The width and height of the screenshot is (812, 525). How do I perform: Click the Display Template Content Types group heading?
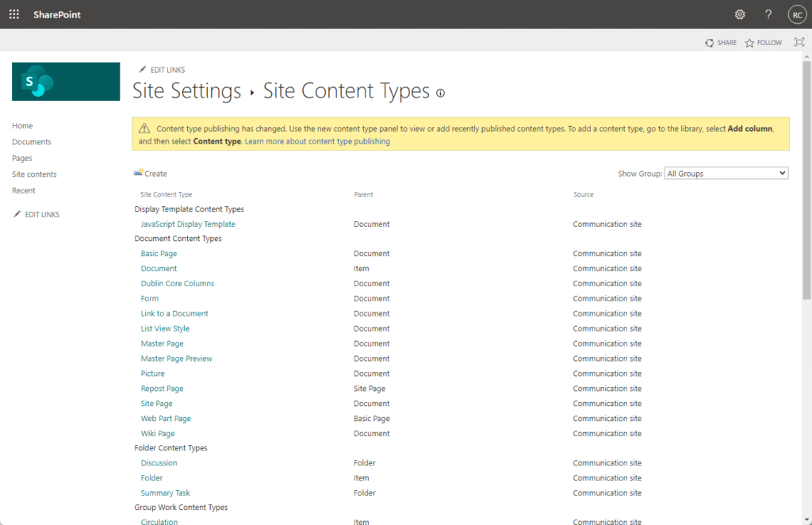(x=189, y=209)
